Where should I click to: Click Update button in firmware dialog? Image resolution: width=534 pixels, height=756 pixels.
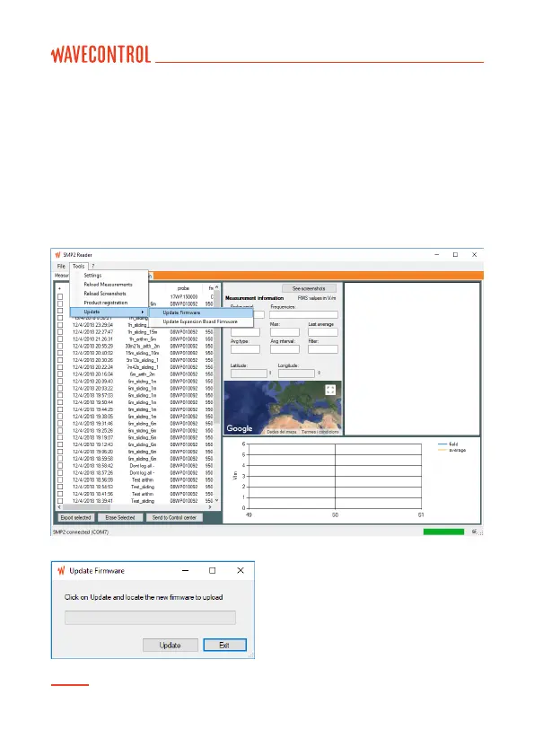[171, 645]
